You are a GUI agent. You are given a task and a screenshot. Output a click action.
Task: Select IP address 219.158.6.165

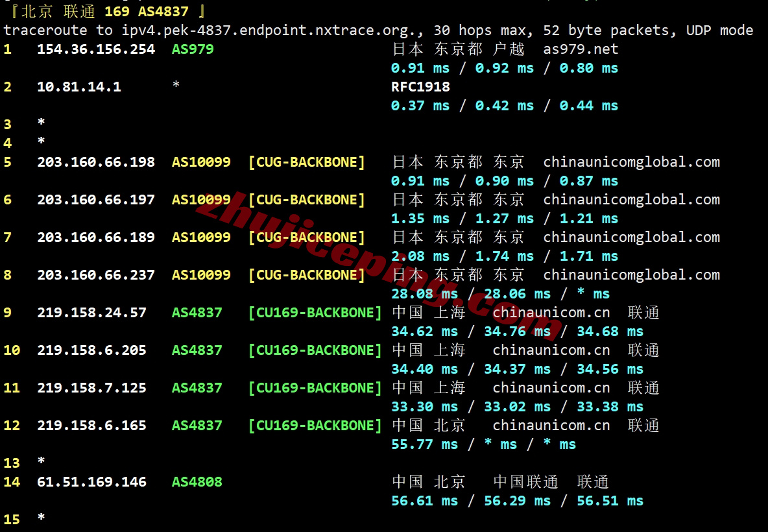click(91, 425)
